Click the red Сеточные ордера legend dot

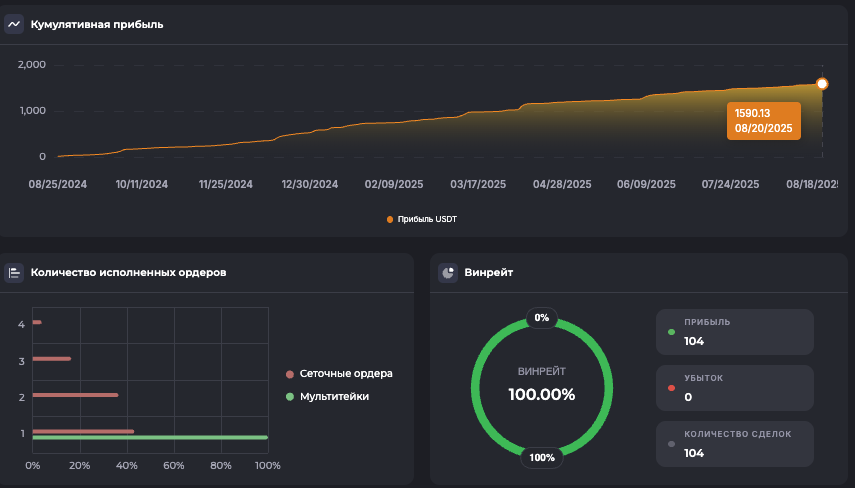tap(290, 374)
